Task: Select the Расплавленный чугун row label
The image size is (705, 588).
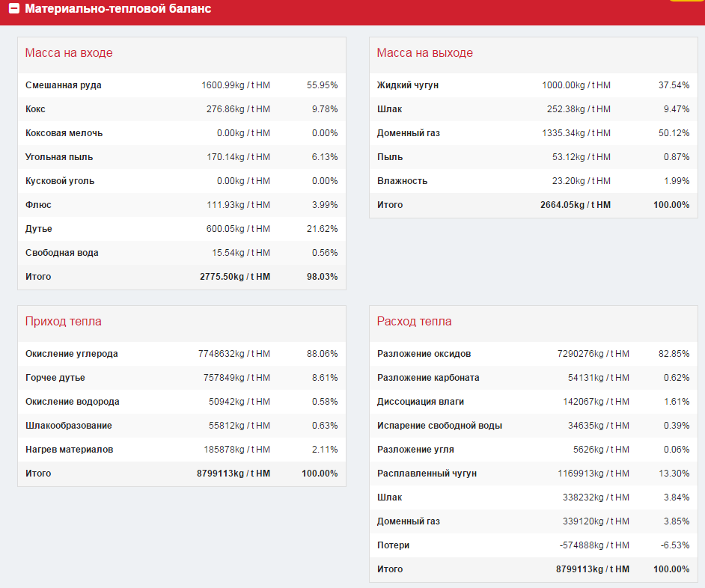Action: 427,474
